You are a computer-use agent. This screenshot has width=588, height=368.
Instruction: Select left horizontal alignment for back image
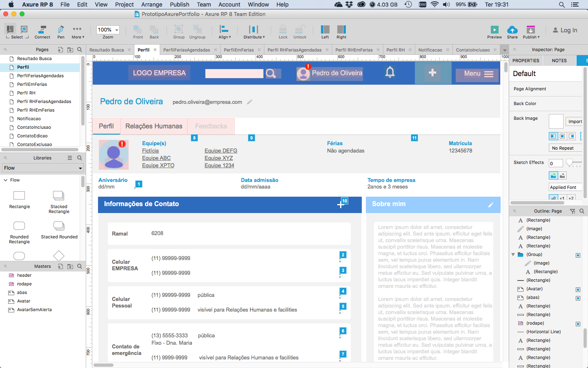click(x=553, y=136)
